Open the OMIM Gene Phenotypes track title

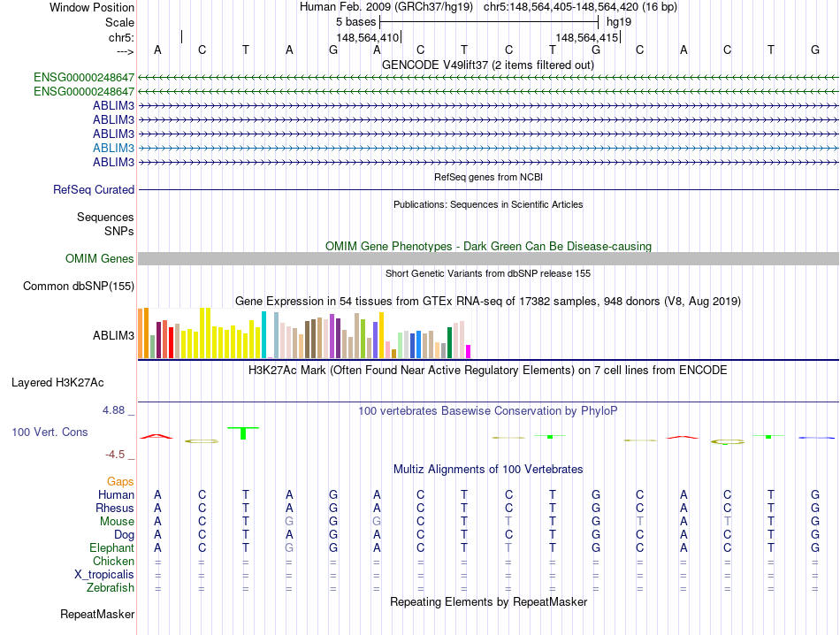pos(488,246)
